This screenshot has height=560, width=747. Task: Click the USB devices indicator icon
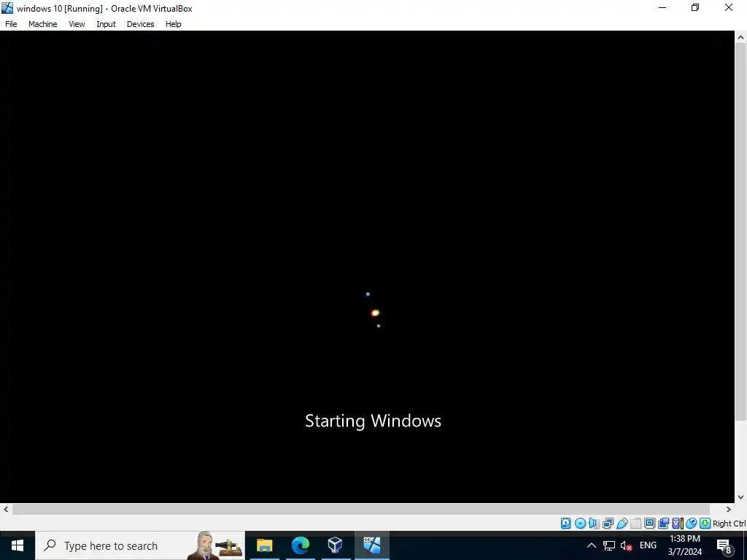pyautogui.click(x=622, y=524)
